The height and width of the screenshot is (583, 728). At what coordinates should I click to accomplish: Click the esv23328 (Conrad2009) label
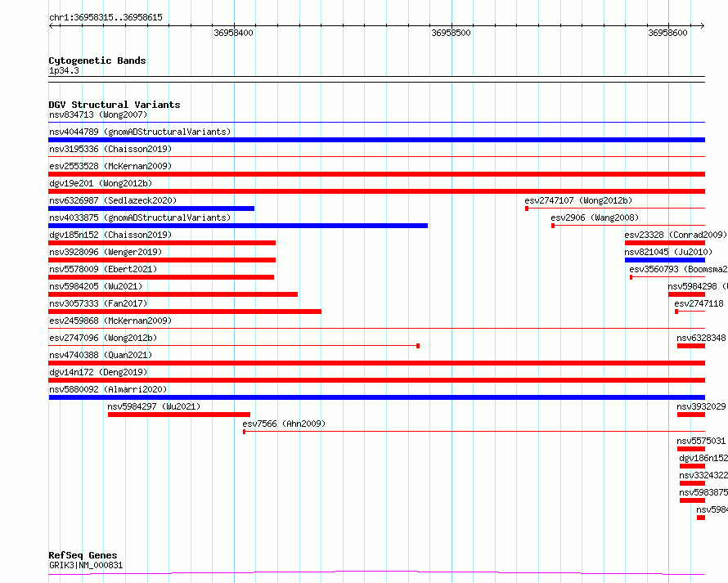(x=676, y=235)
